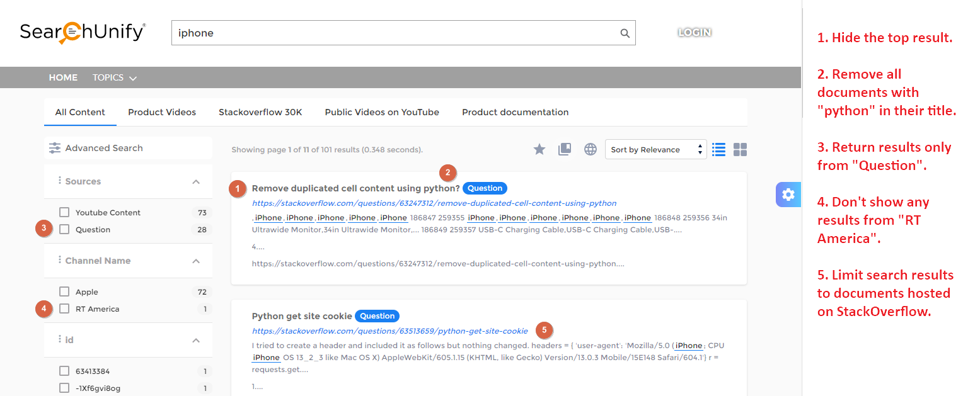
Task: Tick the RT America channel checkbox
Action: tap(64, 308)
